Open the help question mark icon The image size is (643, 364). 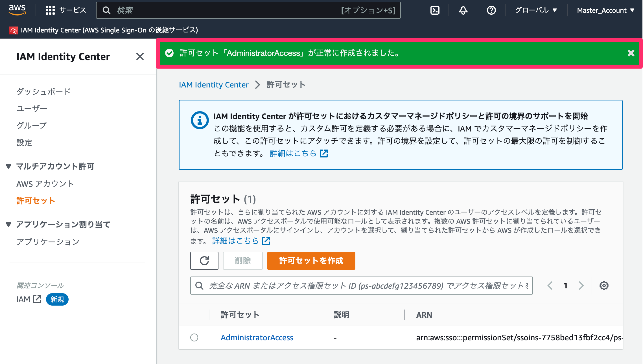[491, 10]
